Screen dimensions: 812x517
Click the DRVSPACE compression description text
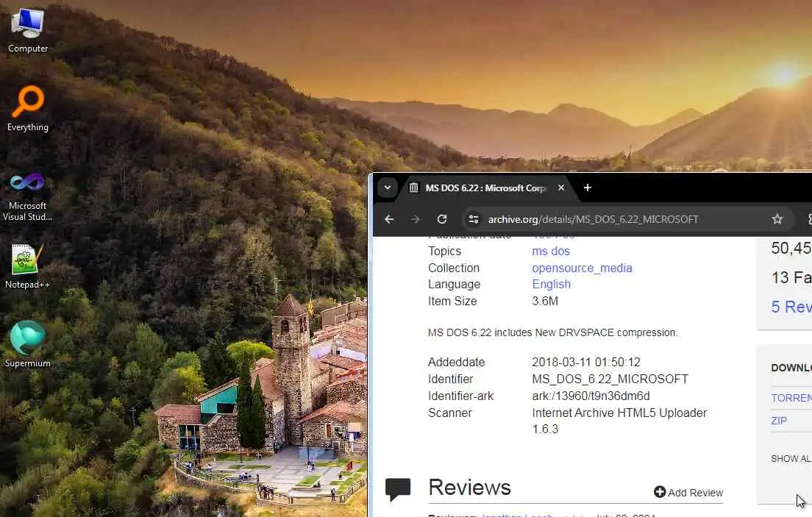coord(552,332)
